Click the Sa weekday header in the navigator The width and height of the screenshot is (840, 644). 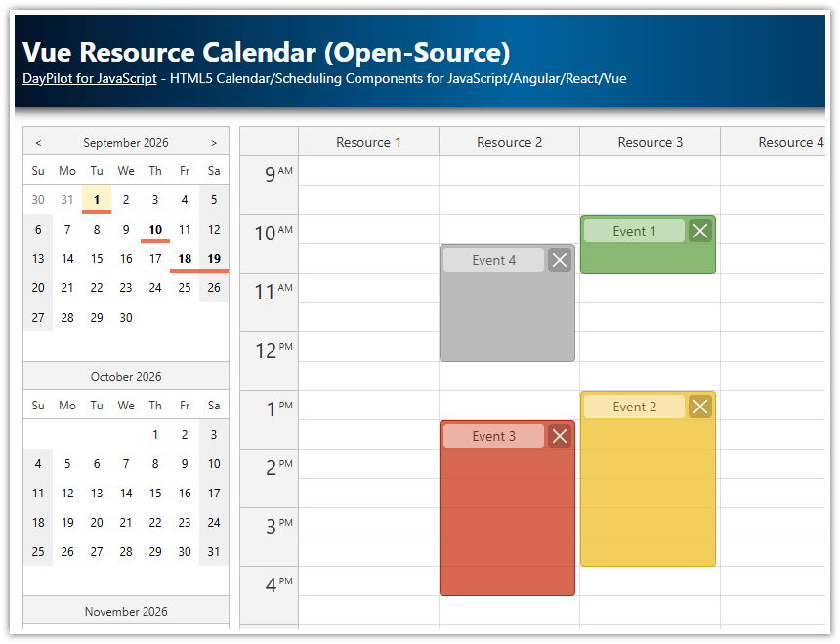tap(214, 170)
